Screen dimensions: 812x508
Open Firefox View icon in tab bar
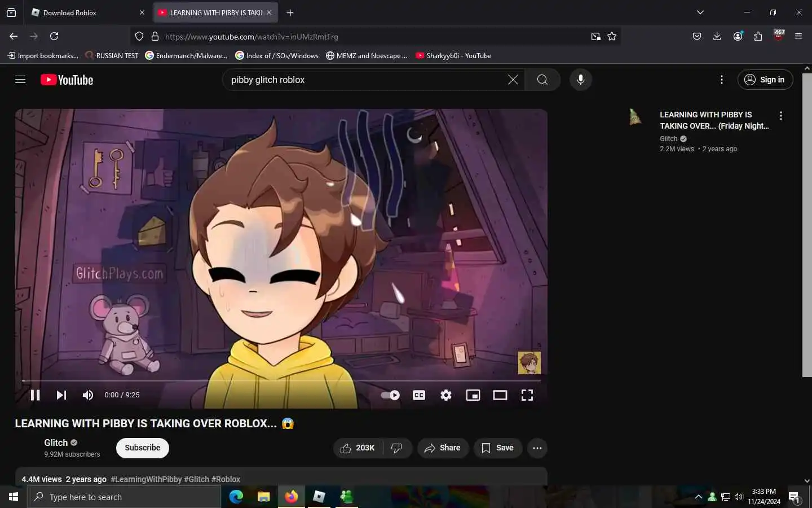tap(11, 12)
